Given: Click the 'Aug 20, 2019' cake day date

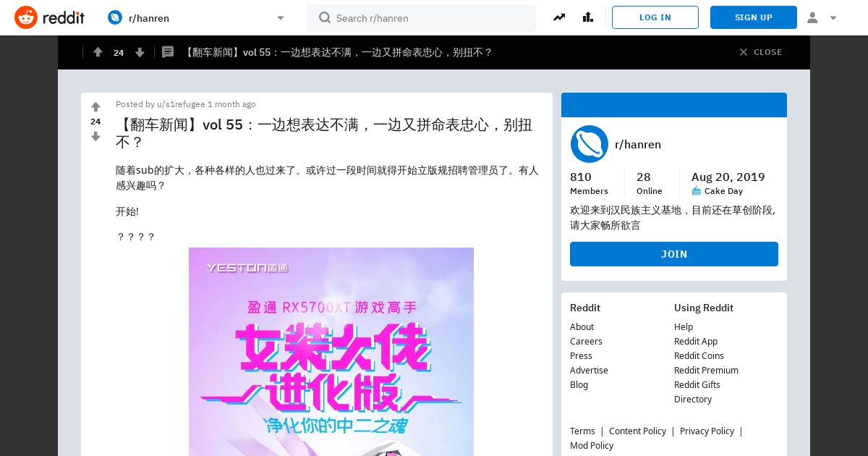Looking at the screenshot, I should coord(728,177).
